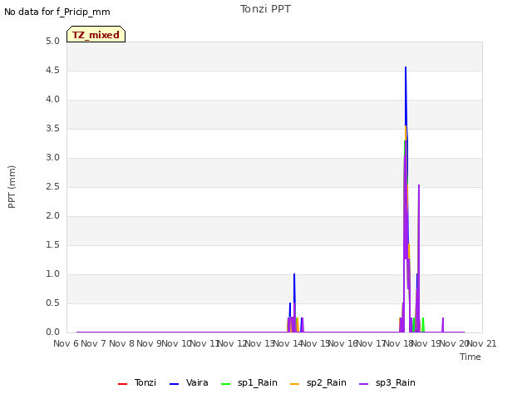The image size is (532, 399).
Task: Click the 2.5 y-axis tick label
Action: click(52, 186)
